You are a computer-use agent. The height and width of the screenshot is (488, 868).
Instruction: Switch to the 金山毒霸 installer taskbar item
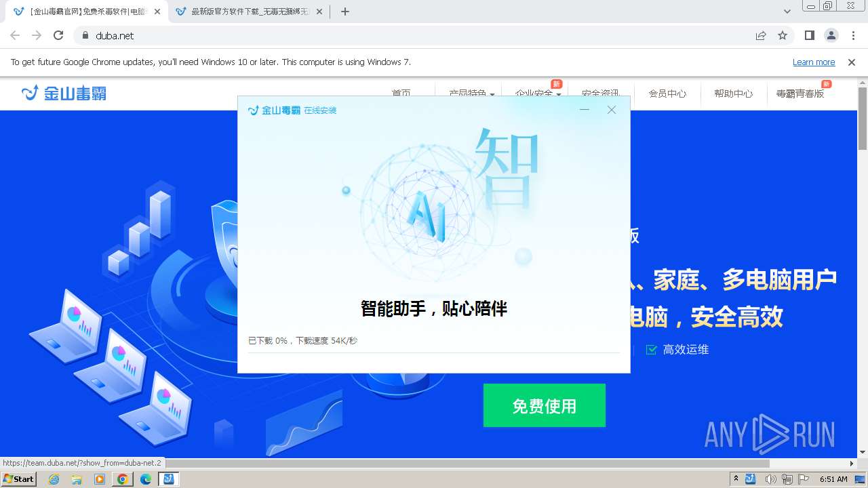pyautogui.click(x=169, y=479)
